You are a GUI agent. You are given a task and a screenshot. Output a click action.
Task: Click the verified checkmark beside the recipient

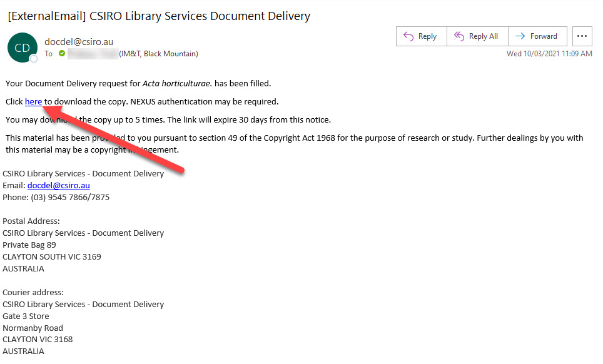coord(60,54)
